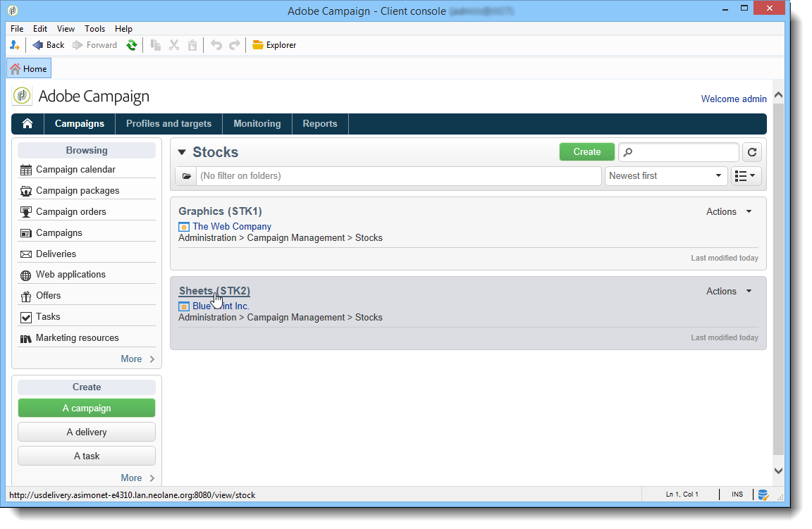Open Sheets (STK2) stock
The width and height of the screenshot is (812, 529).
click(x=214, y=291)
